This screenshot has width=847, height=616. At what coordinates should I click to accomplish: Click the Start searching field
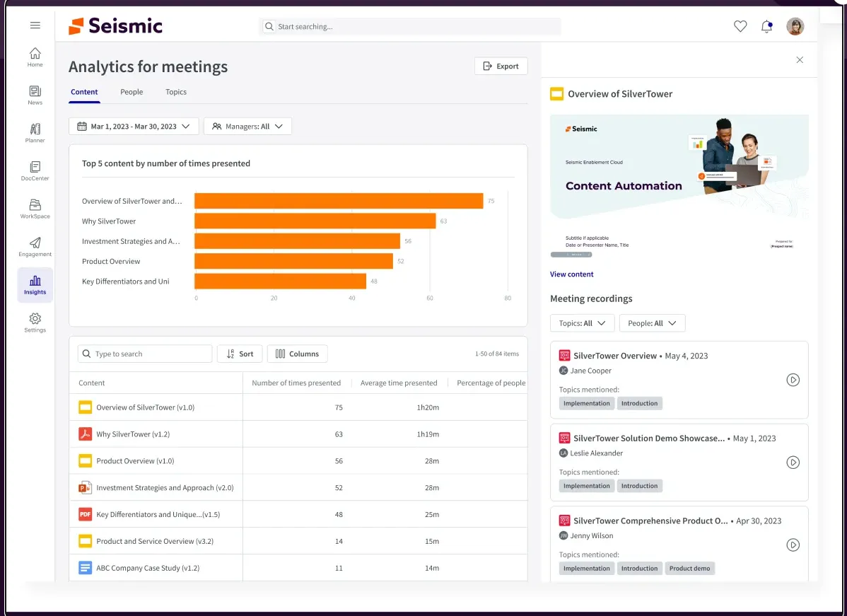[x=410, y=26]
